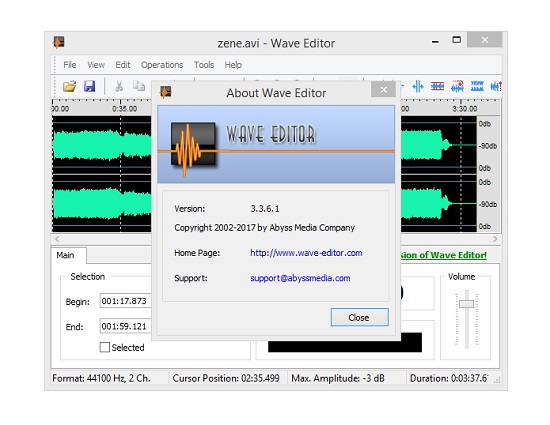Click in the End time field
The image size is (550, 425).
126,326
